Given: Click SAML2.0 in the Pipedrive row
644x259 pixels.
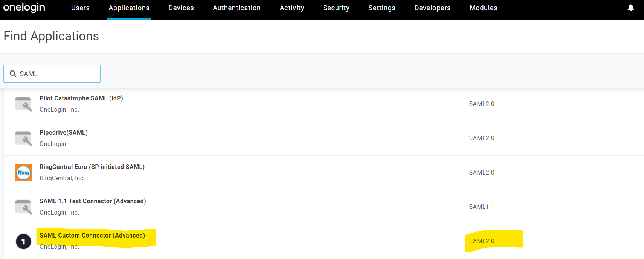Looking at the screenshot, I should pyautogui.click(x=482, y=138).
